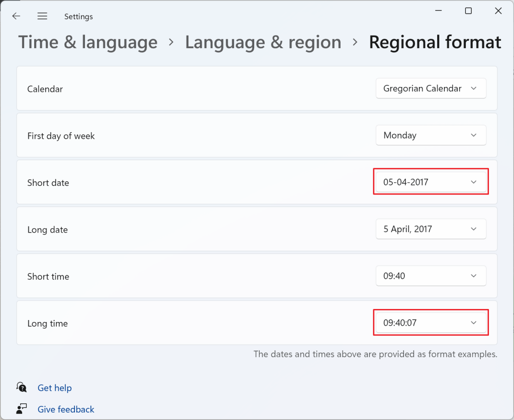The height and width of the screenshot is (420, 514).
Task: Expand the First day of week Monday dropdown
Action: click(431, 135)
